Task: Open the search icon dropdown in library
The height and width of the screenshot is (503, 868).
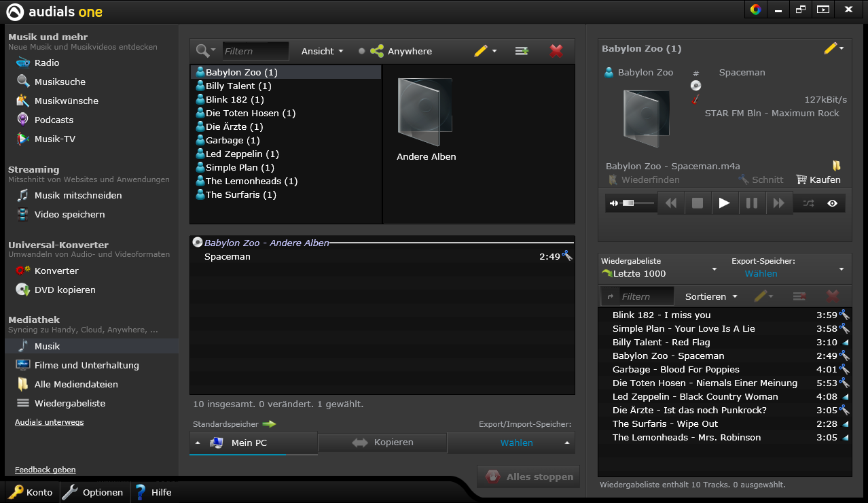Action: tap(206, 51)
